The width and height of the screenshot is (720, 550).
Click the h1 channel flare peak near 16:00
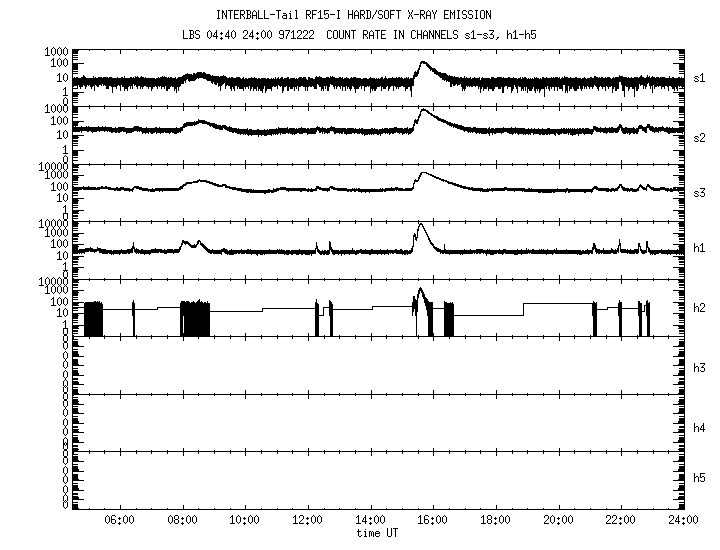point(421,227)
